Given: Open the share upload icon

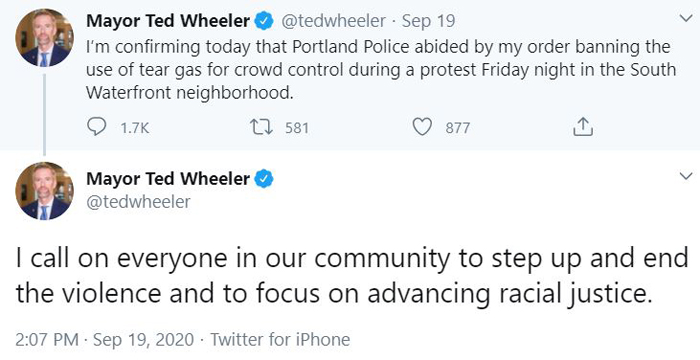Looking at the screenshot, I should [583, 127].
